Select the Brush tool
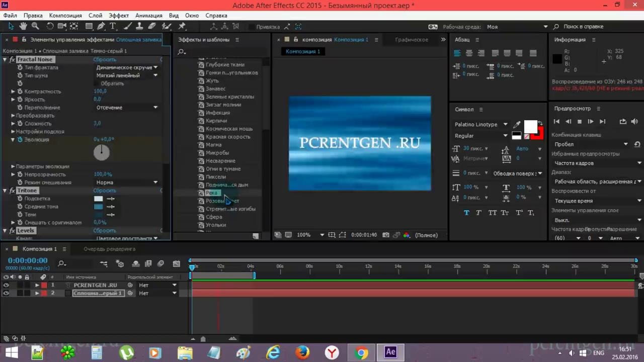 click(x=129, y=26)
